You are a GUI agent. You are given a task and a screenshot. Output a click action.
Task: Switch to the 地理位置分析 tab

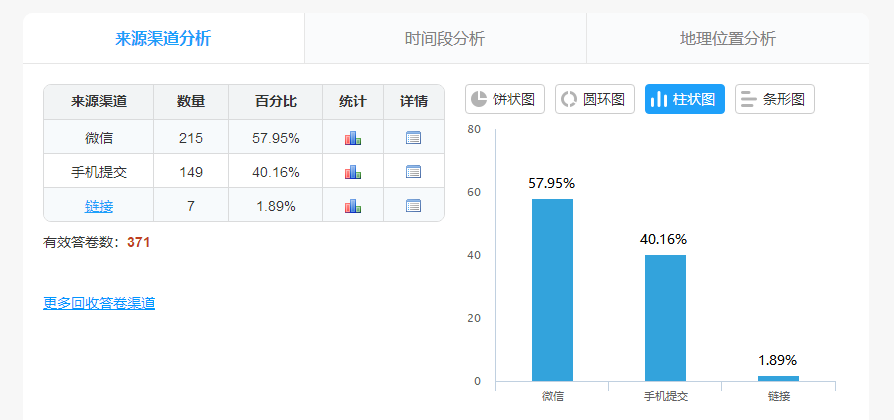[728, 39]
